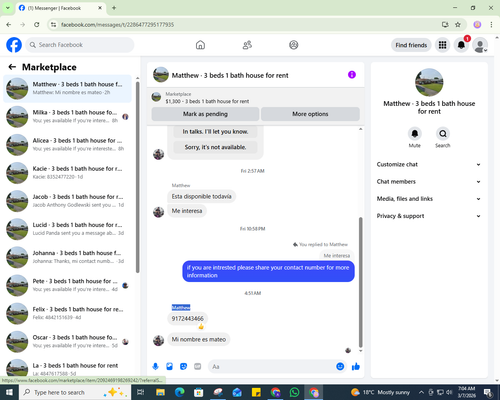
Task: Open Kacie's conversation in the list
Action: point(67,173)
